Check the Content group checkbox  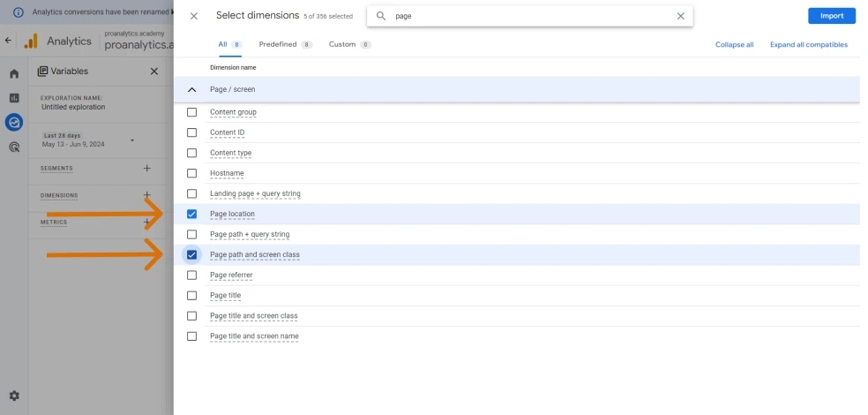tap(191, 112)
